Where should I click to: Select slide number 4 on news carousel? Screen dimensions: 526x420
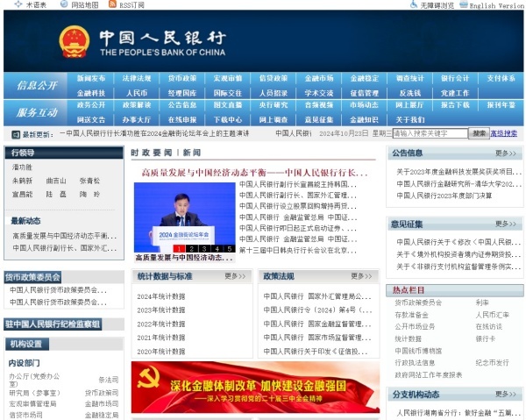[217, 248]
